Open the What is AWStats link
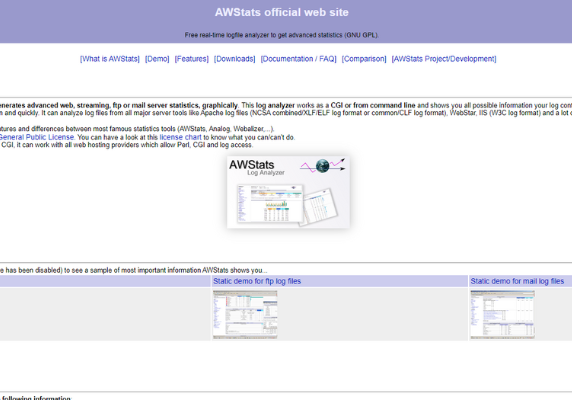Screen dimensions: 572x400 pyautogui.click(x=110, y=59)
